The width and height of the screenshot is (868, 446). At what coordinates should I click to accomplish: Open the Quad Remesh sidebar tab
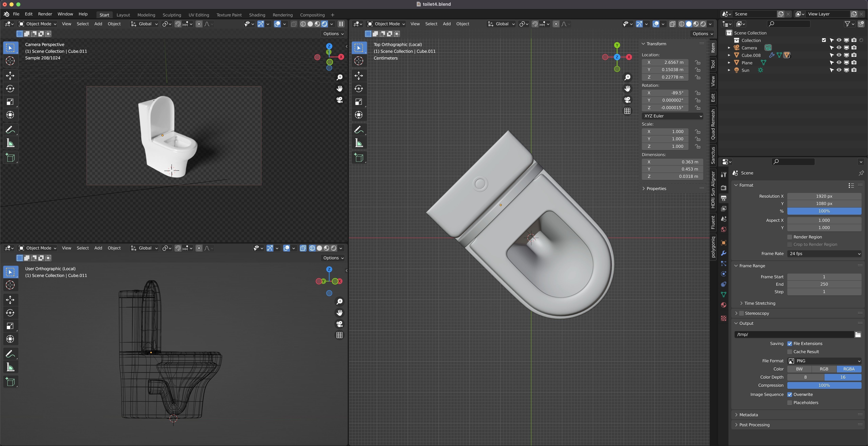click(x=713, y=125)
